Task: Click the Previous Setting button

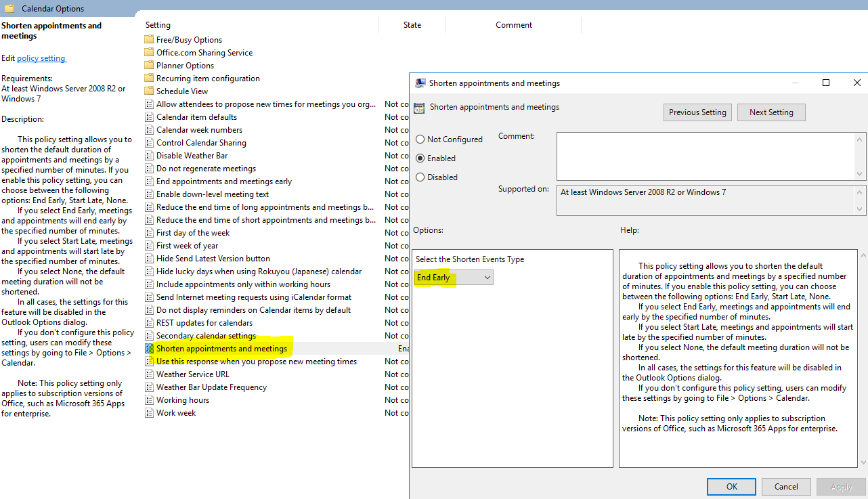Action: click(x=697, y=112)
